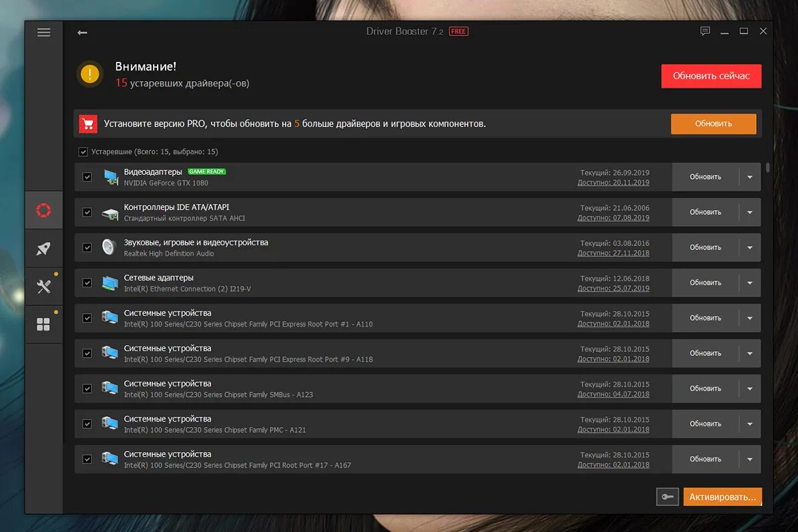798x532 pixels.
Task: Open available version link 04.07.2018
Action: (613, 394)
